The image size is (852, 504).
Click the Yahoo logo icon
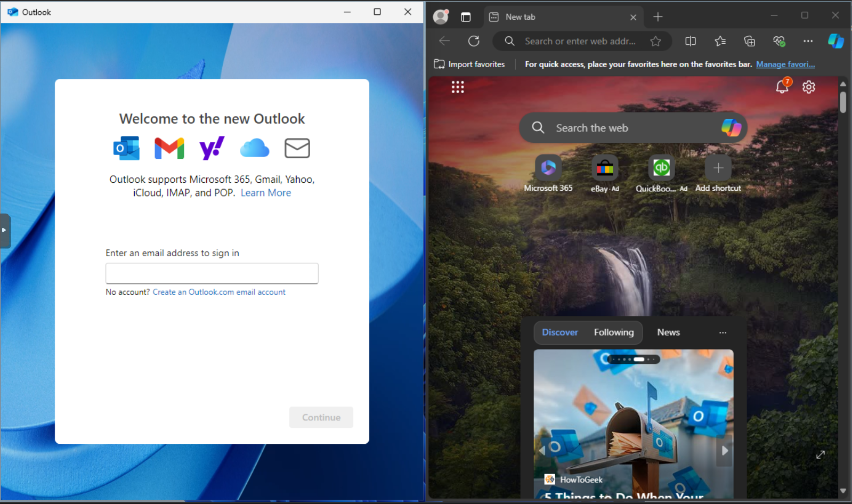[212, 148]
